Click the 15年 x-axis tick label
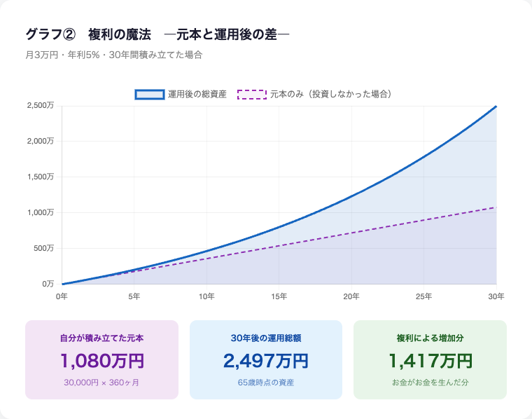This screenshot has width=532, height=419. (279, 297)
